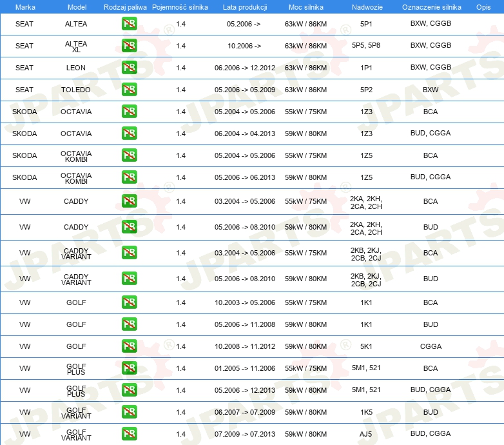The height and width of the screenshot is (445, 504).
Task: Click fuel icon in VW GOLF 05.2006 -> 11.2008 row
Action: point(129,324)
